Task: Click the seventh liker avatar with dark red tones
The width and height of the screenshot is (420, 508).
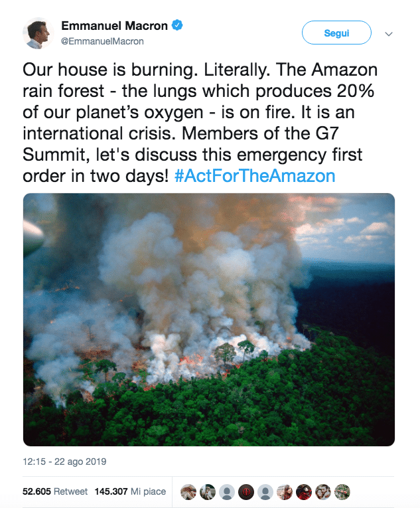Action: (x=304, y=492)
